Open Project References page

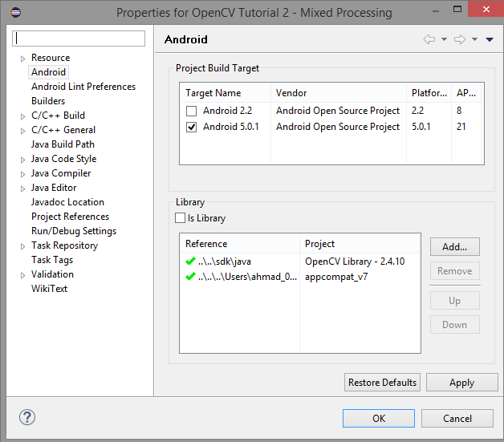(70, 217)
